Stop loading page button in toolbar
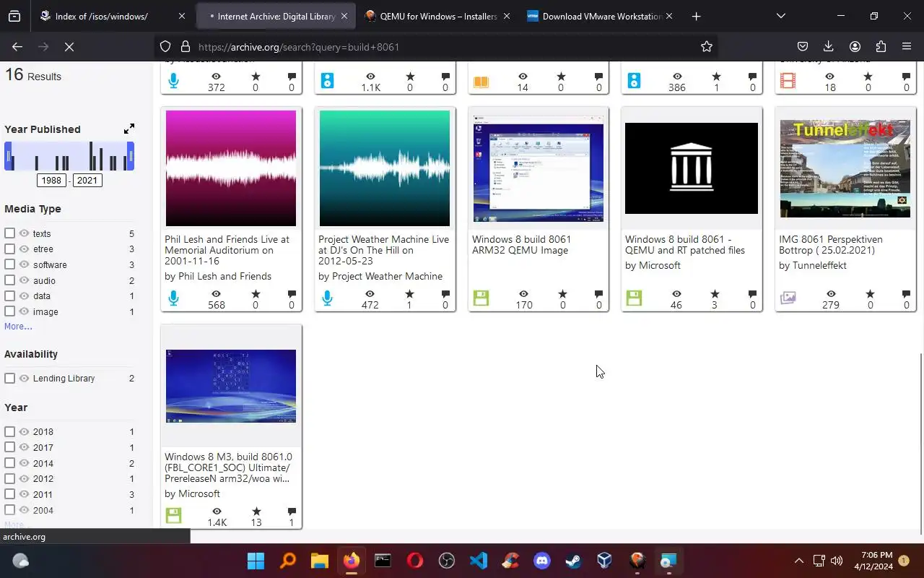 (x=69, y=46)
